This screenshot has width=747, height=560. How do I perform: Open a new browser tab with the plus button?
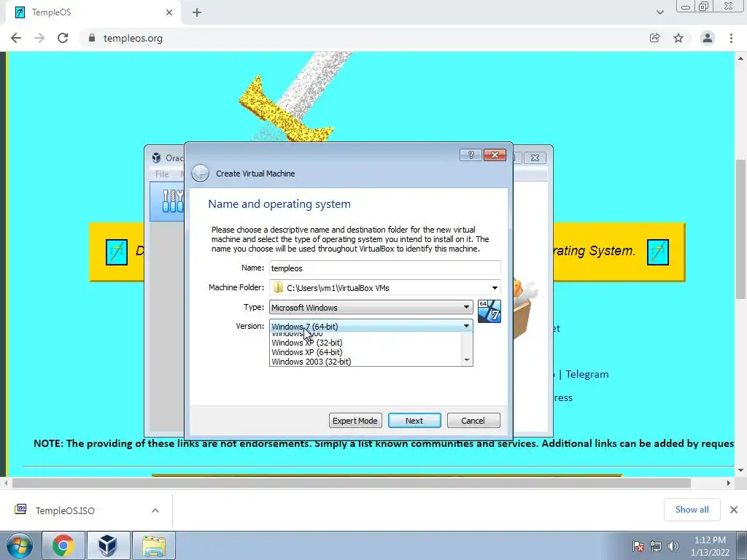197,13
